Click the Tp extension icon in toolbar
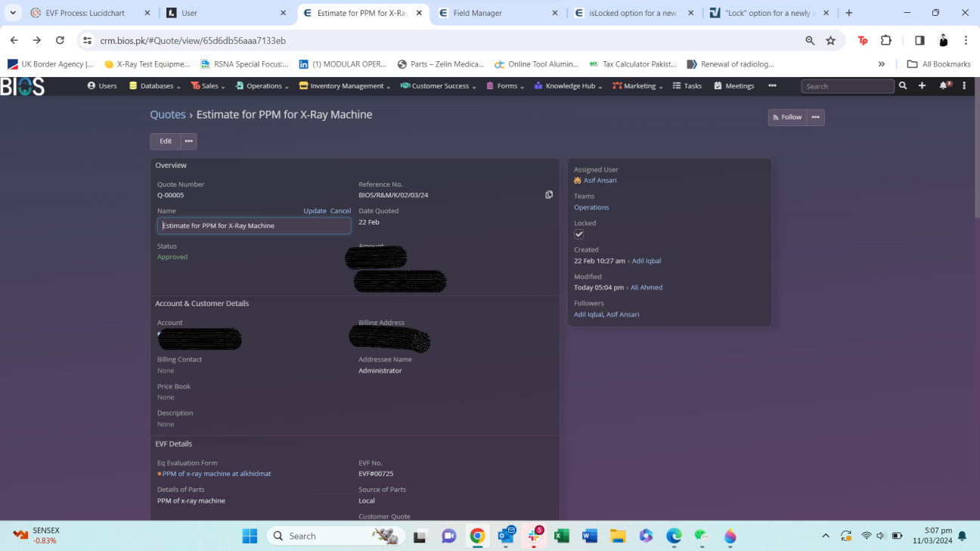 tap(863, 40)
